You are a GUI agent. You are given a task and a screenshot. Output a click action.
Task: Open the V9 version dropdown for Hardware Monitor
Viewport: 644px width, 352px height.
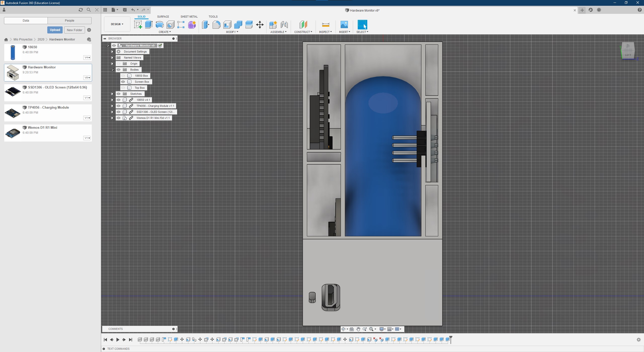tap(87, 78)
